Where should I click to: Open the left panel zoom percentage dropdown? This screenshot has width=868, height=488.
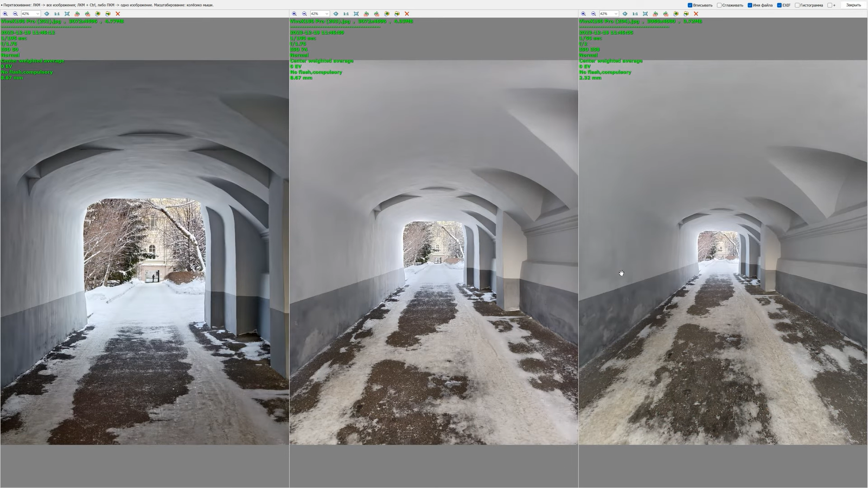tap(37, 14)
